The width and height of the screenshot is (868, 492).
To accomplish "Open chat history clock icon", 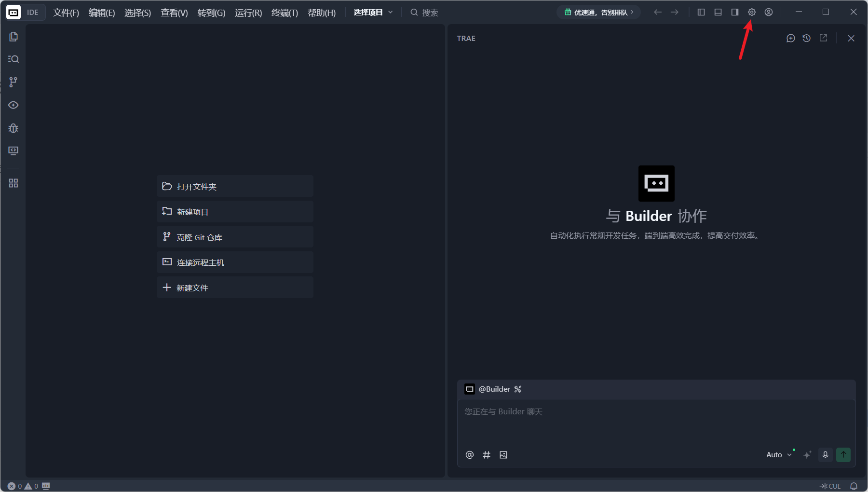I will [x=807, y=38].
